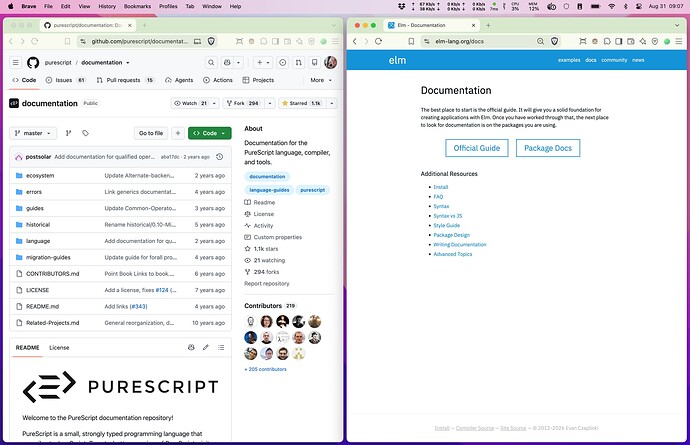Open the examples link in Elm header
The width and height of the screenshot is (690, 445).
[x=569, y=60]
